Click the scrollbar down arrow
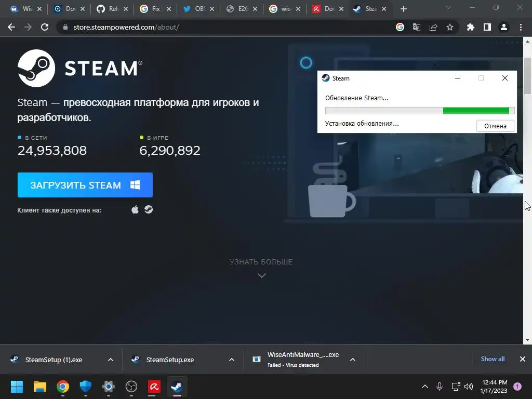The image size is (532, 399). pos(527,340)
